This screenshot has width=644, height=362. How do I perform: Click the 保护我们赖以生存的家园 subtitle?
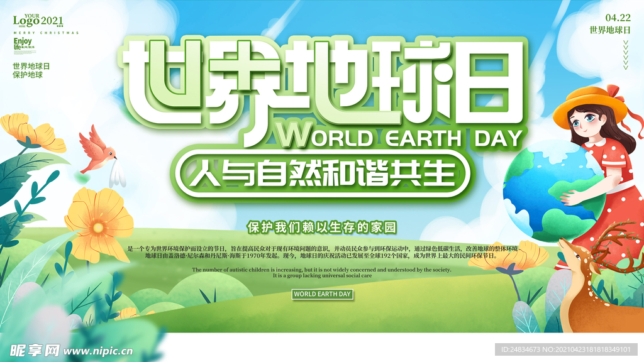pyautogui.click(x=321, y=227)
